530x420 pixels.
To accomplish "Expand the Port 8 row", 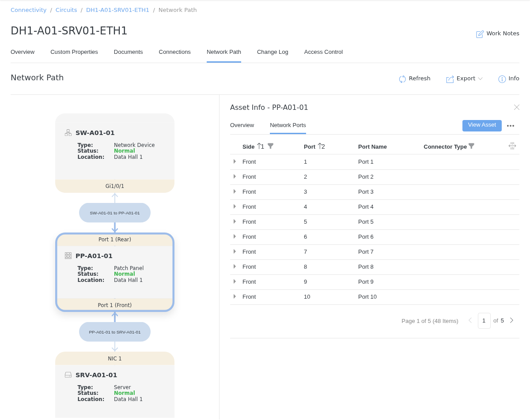I will [235, 266].
